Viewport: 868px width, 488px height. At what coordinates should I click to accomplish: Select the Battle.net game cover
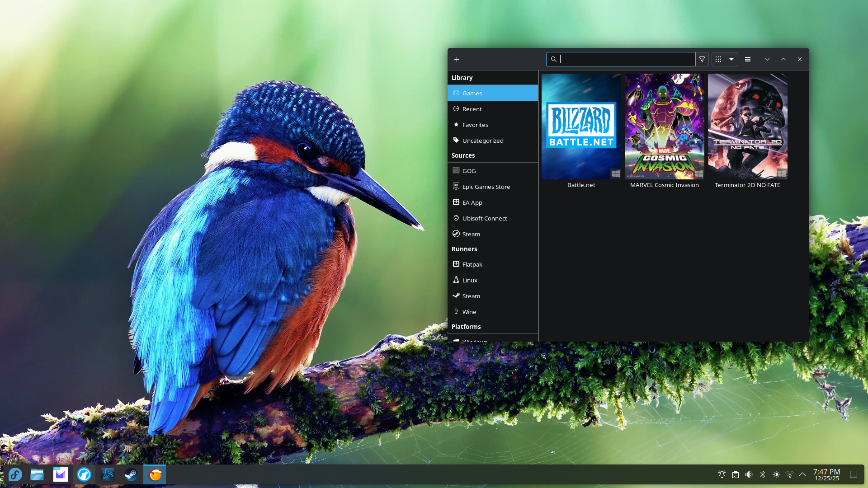pyautogui.click(x=581, y=127)
